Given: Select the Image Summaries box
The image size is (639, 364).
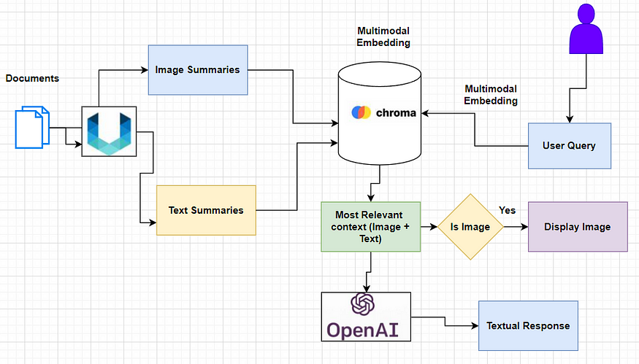Looking at the screenshot, I should click(198, 70).
